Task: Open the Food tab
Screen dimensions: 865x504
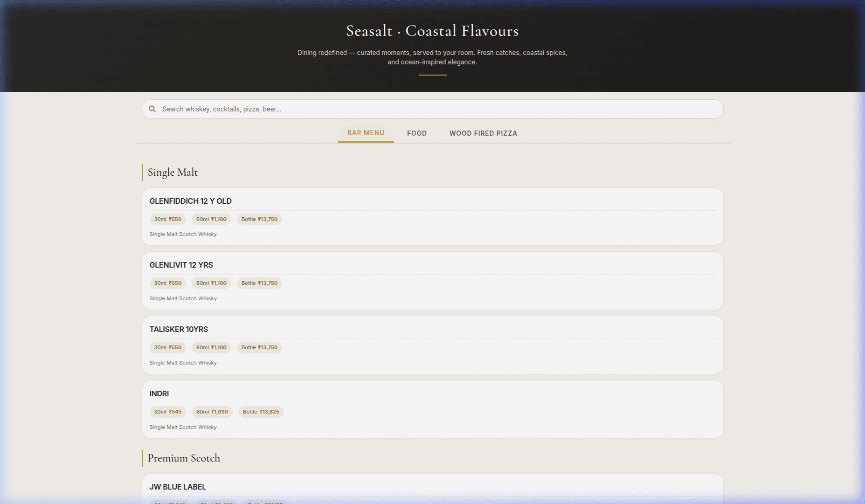Action: (x=416, y=133)
